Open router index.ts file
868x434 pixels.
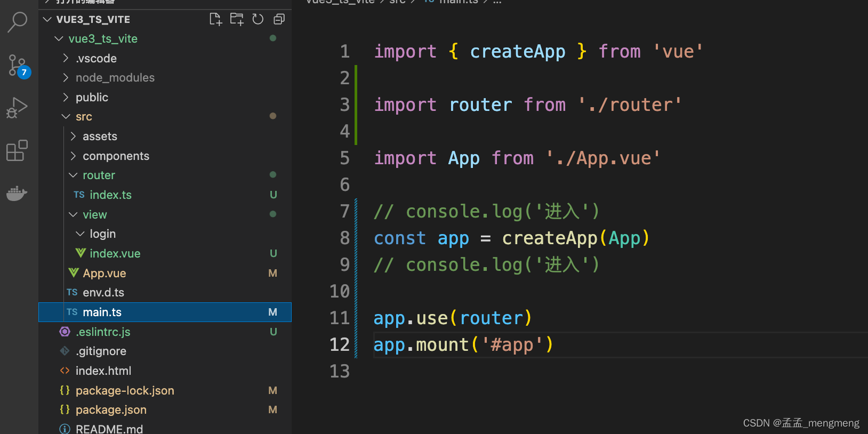point(165,195)
